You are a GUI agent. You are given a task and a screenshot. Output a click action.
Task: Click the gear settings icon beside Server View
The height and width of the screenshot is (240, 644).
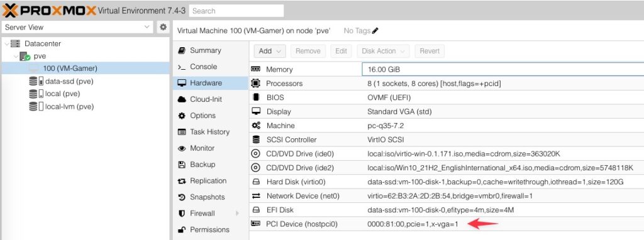[x=163, y=27]
